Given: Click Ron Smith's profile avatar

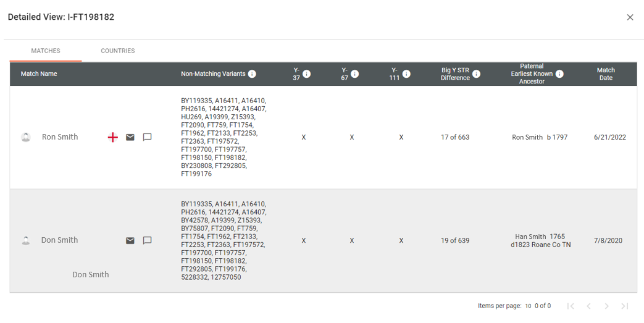Looking at the screenshot, I should (26, 137).
